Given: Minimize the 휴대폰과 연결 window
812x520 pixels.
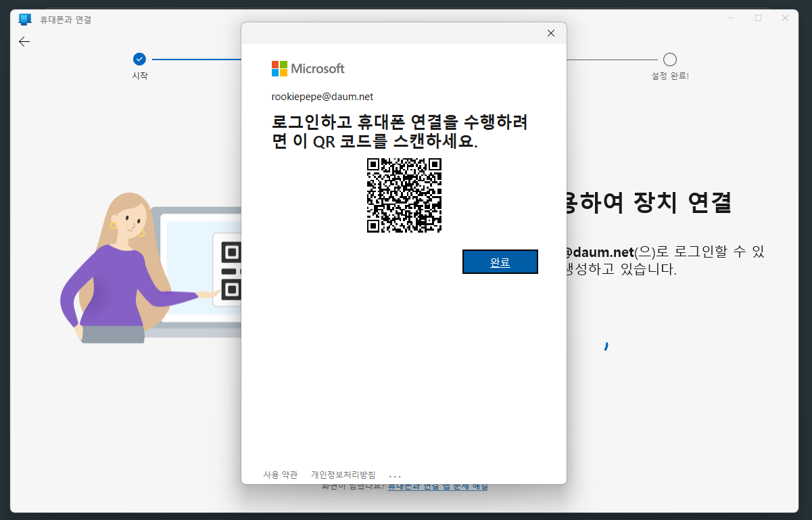Looking at the screenshot, I should [732, 18].
